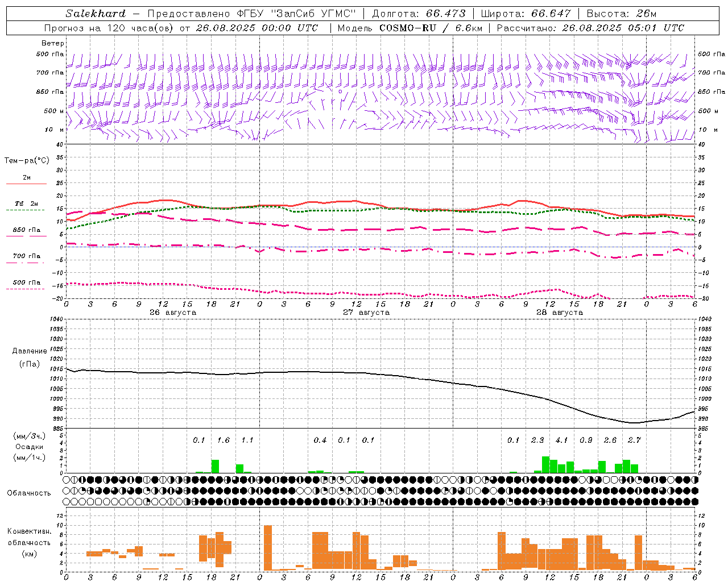Click the Конвективн. облачность panel label
This screenshot has width=728, height=582.
click(x=30, y=537)
